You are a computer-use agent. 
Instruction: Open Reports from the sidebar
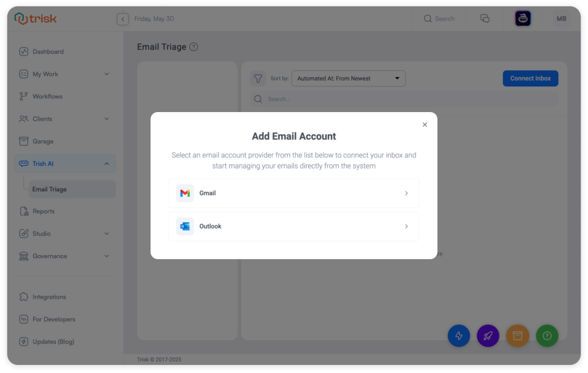coord(65,212)
